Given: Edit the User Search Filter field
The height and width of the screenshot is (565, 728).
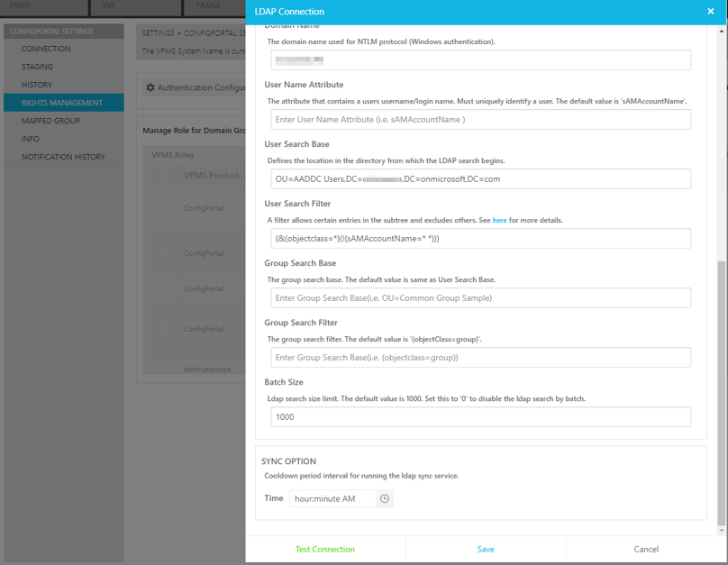Looking at the screenshot, I should (480, 238).
